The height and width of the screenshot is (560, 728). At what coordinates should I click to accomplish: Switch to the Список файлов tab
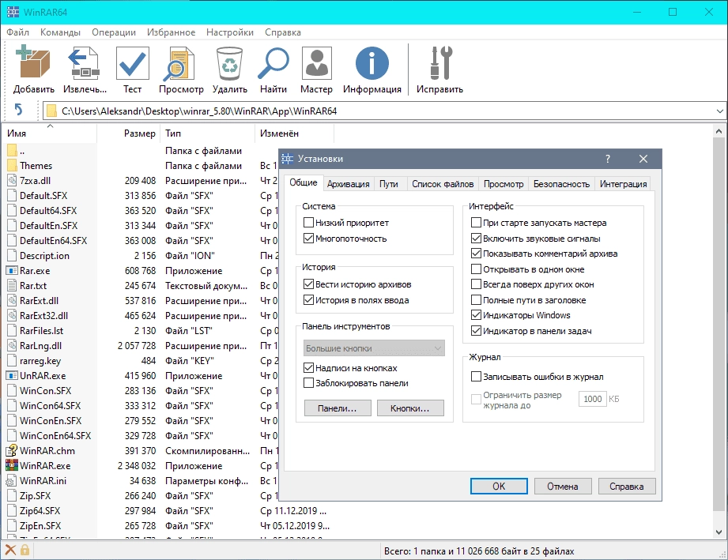tap(443, 184)
